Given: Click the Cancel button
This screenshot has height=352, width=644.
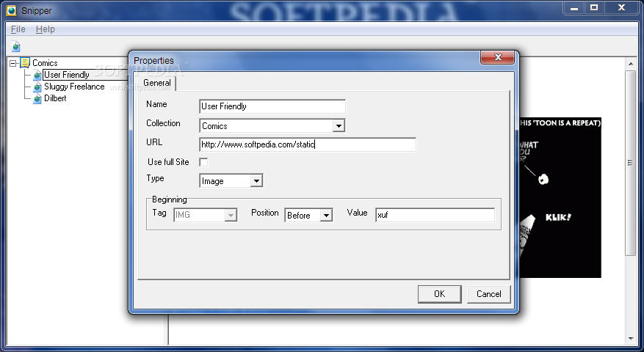Looking at the screenshot, I should (489, 294).
